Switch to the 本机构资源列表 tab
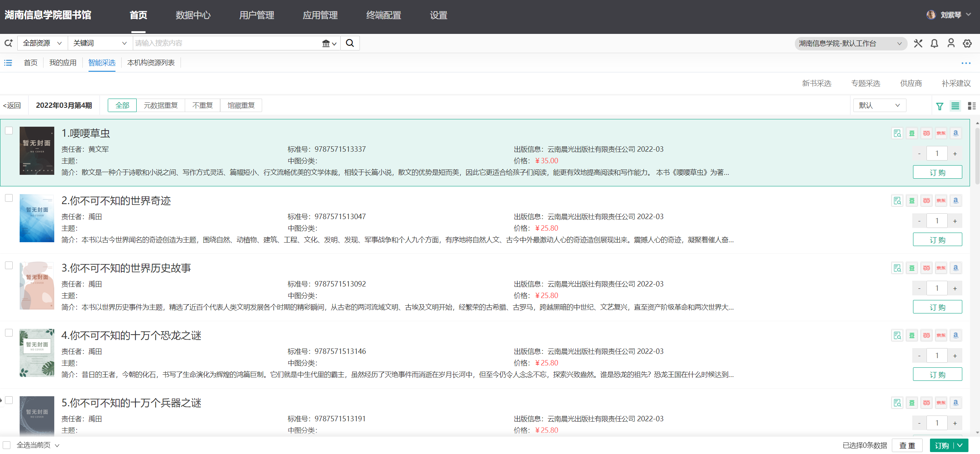Image resolution: width=980 pixels, height=454 pixels. click(151, 63)
